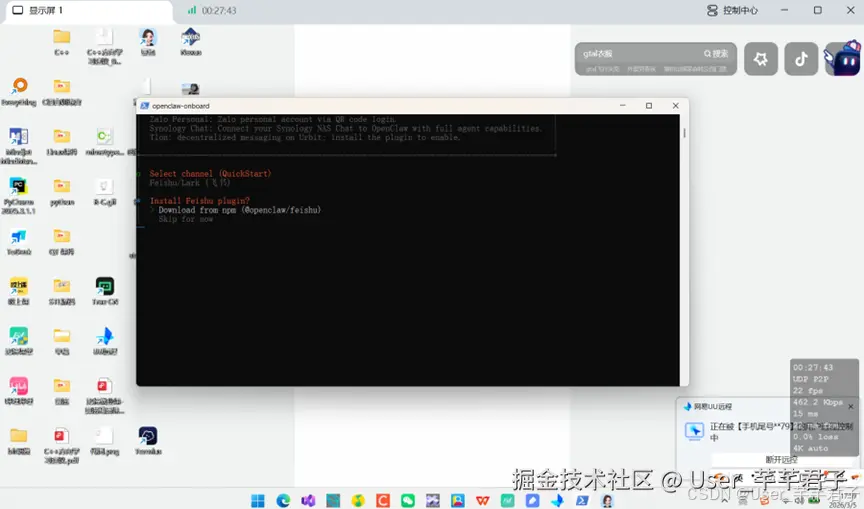
Task: Click the openclaw-onboard terminal scrollbar
Action: [x=684, y=133]
